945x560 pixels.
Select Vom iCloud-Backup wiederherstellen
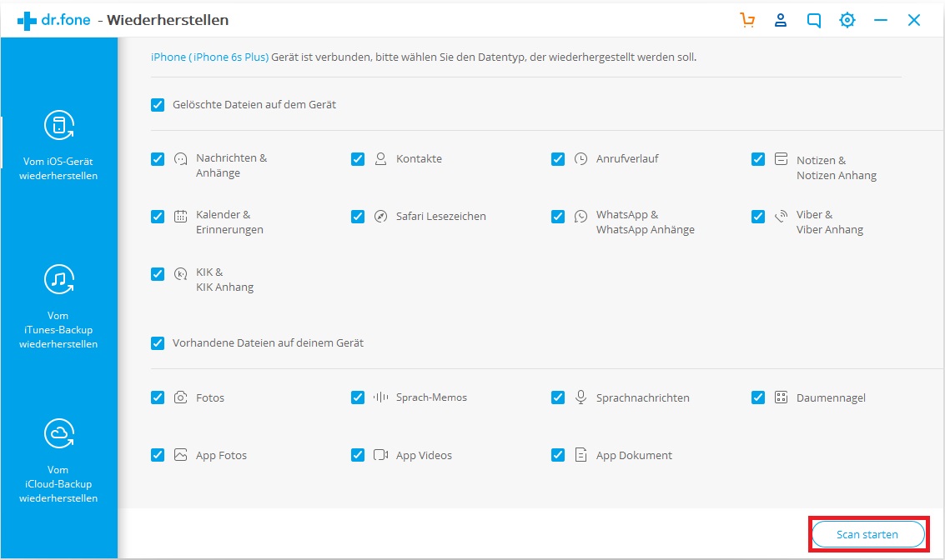pyautogui.click(x=58, y=461)
